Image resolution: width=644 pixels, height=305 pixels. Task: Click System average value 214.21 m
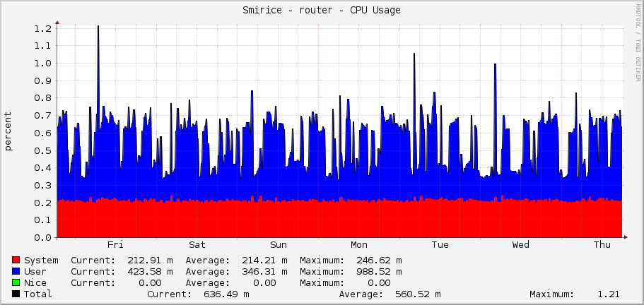pos(264,261)
